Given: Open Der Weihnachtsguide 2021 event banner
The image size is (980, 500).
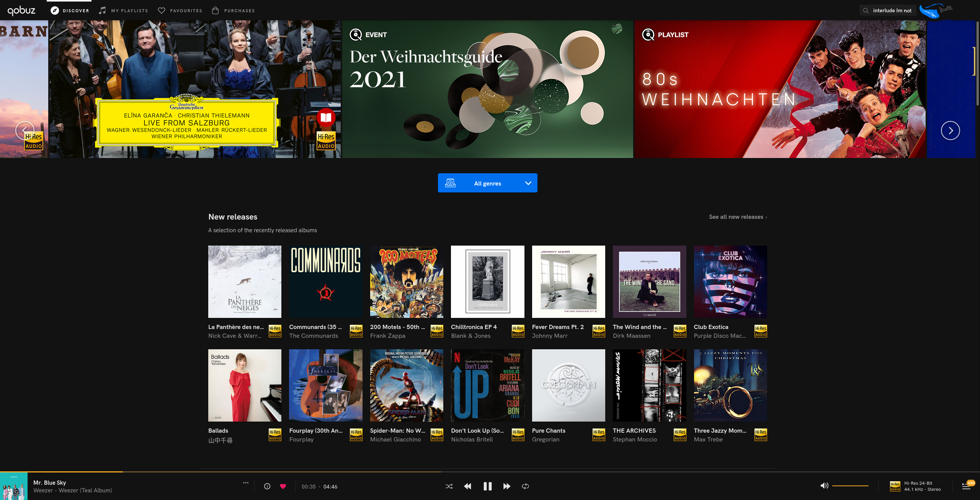Looking at the screenshot, I should (x=487, y=89).
